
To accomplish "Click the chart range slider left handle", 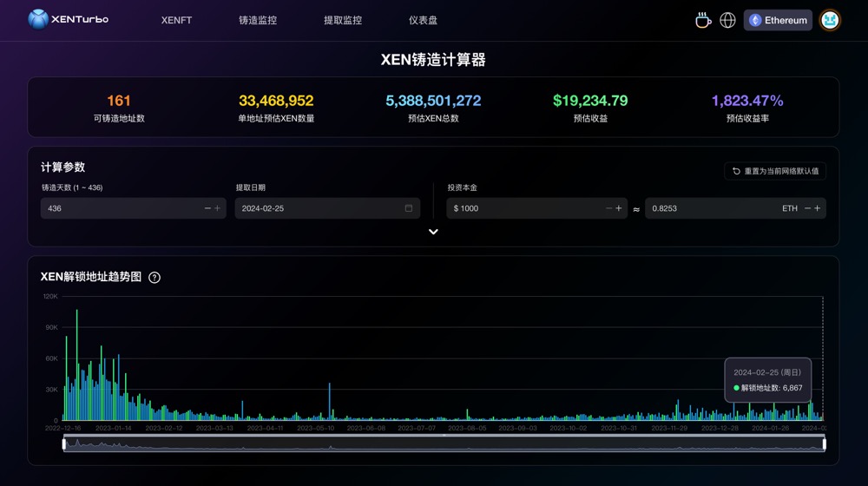I will click(x=64, y=444).
